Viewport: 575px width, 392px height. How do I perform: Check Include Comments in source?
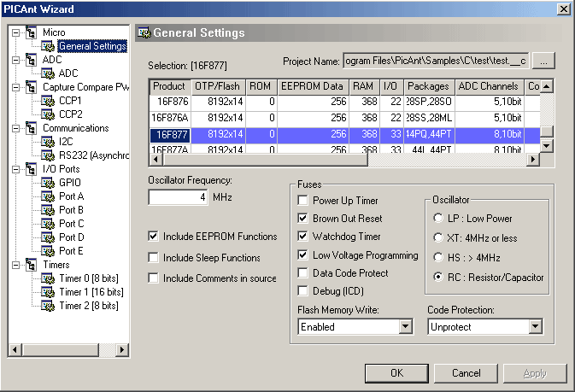[153, 278]
